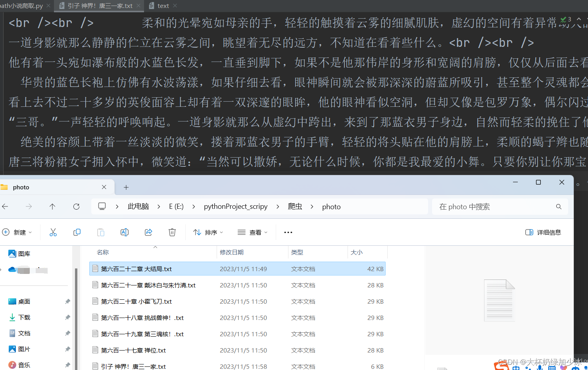
Task: Unpin 下载 using its pin icon
Action: point(67,317)
